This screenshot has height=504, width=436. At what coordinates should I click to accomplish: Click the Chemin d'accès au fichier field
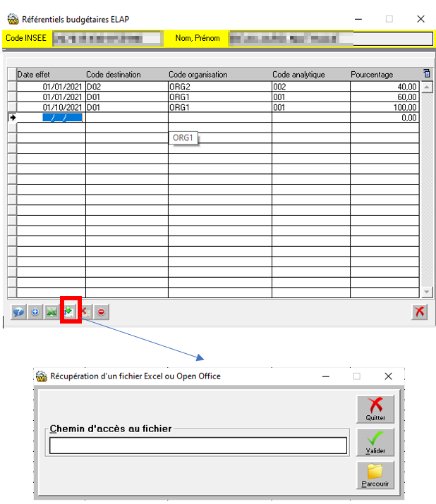pyautogui.click(x=198, y=445)
